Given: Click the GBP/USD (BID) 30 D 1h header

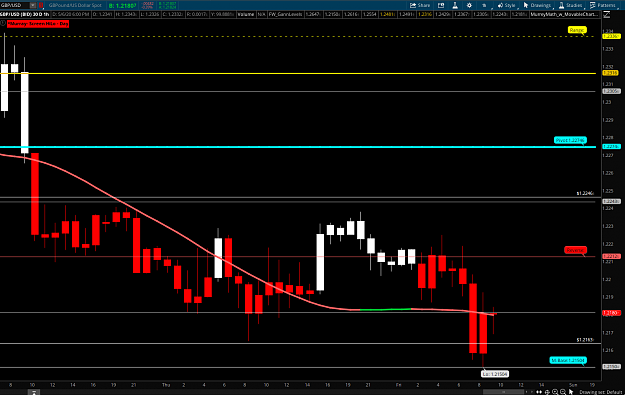Looking at the screenshot, I should [x=25, y=14].
